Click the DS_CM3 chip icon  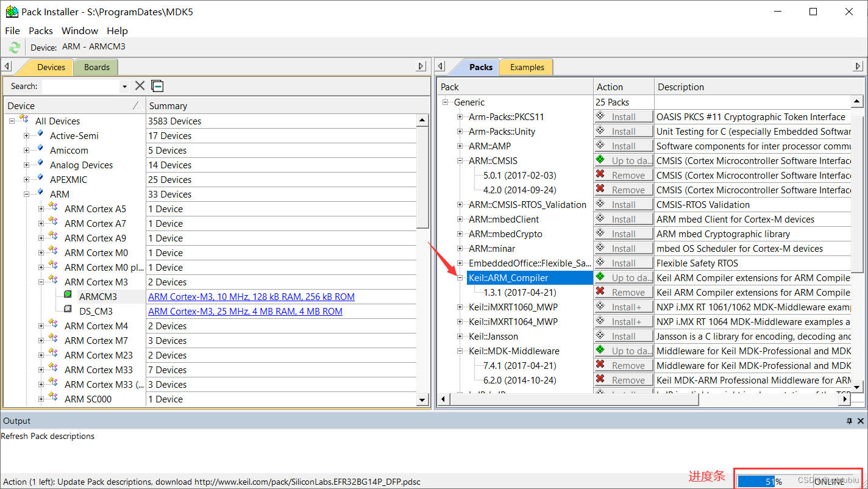(x=68, y=310)
